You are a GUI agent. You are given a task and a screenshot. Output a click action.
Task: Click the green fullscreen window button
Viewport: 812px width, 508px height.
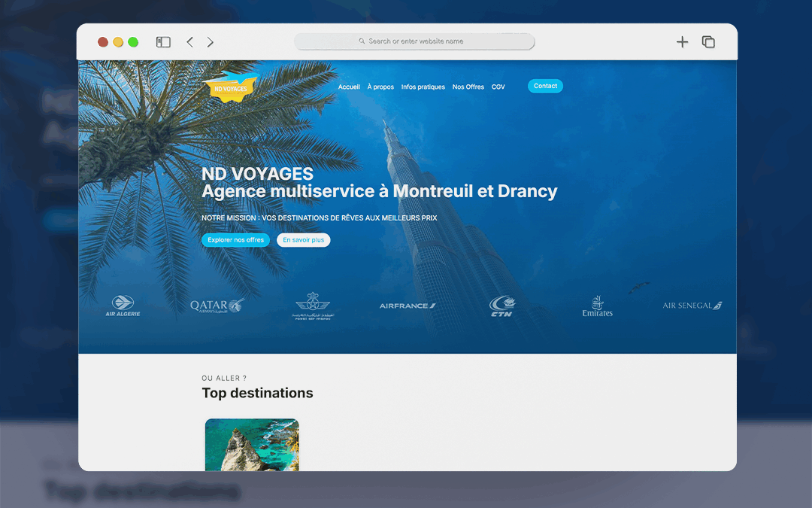[133, 42]
